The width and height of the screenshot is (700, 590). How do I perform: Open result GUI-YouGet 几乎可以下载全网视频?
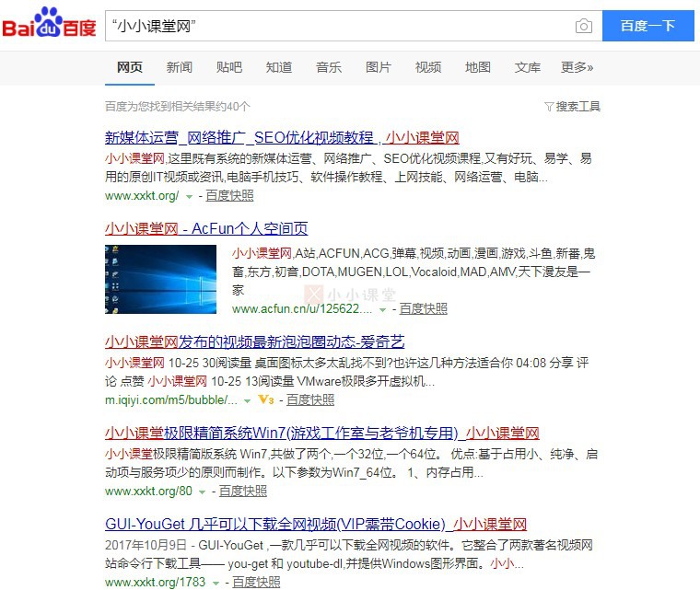(316, 524)
